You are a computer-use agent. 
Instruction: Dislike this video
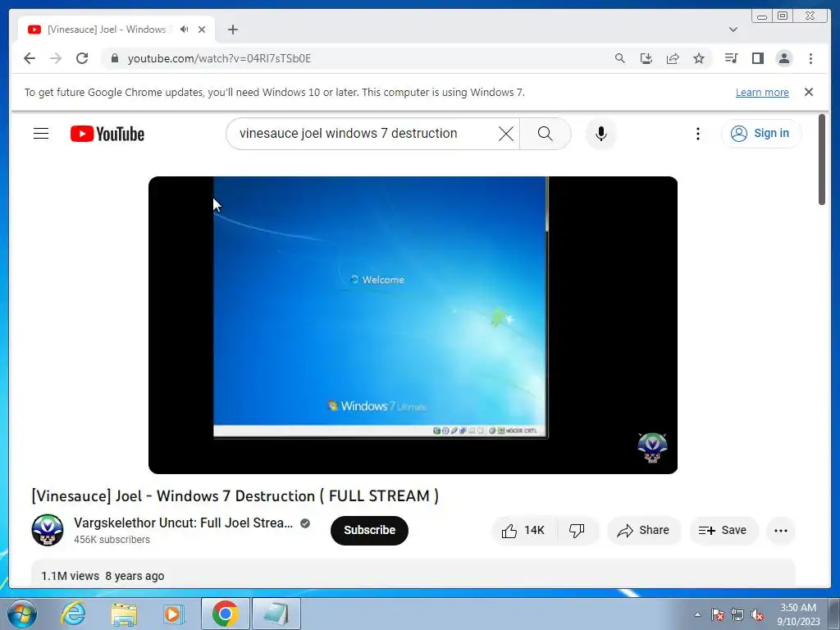[577, 531]
